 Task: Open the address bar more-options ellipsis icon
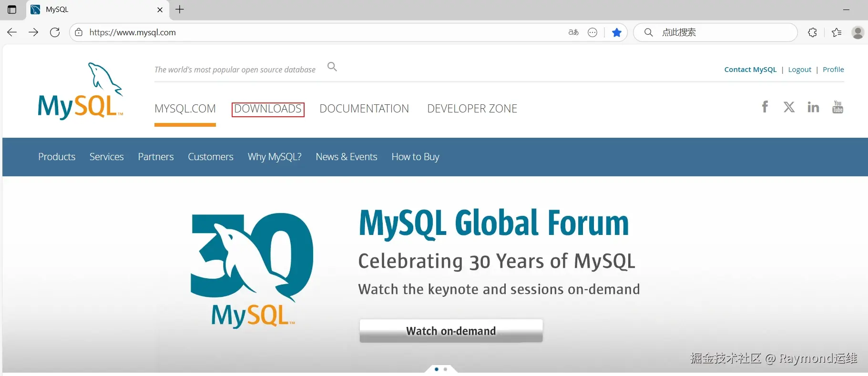click(592, 32)
